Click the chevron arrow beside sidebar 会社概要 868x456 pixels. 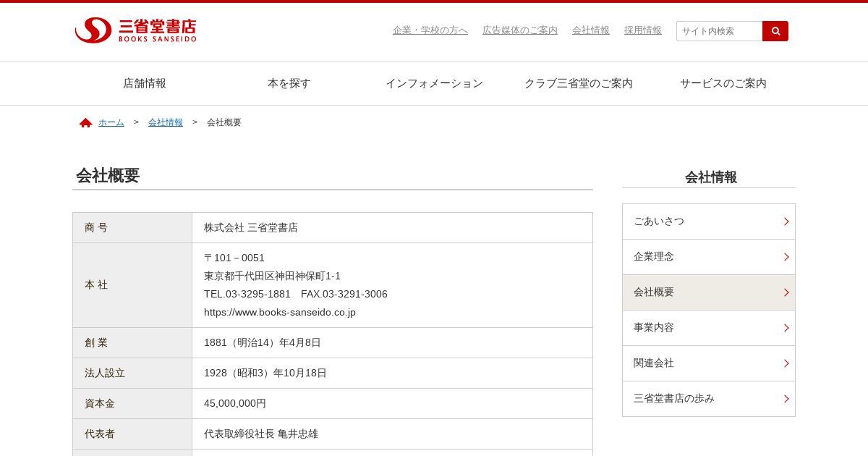pos(786,292)
